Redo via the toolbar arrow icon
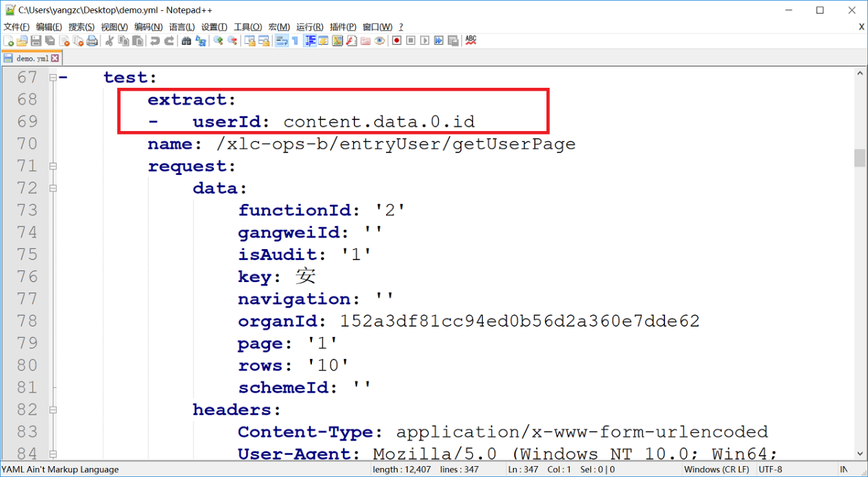This screenshot has height=477, width=868. click(x=169, y=41)
